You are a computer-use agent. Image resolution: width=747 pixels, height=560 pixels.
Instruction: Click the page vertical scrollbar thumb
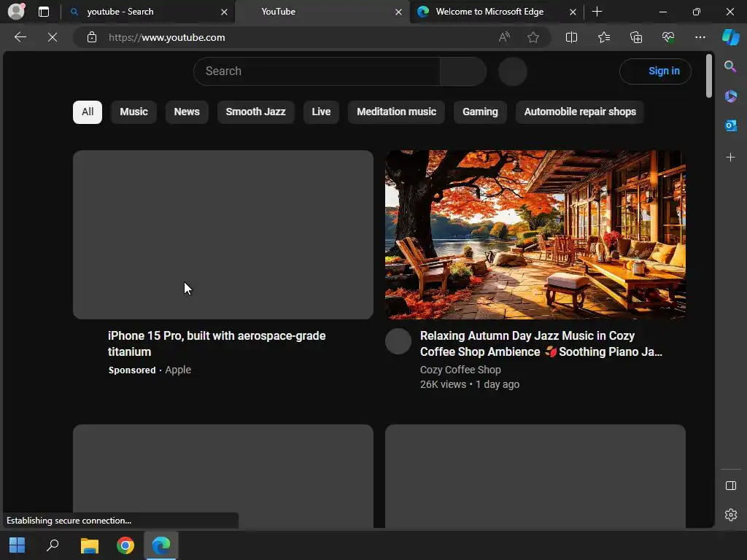click(709, 76)
